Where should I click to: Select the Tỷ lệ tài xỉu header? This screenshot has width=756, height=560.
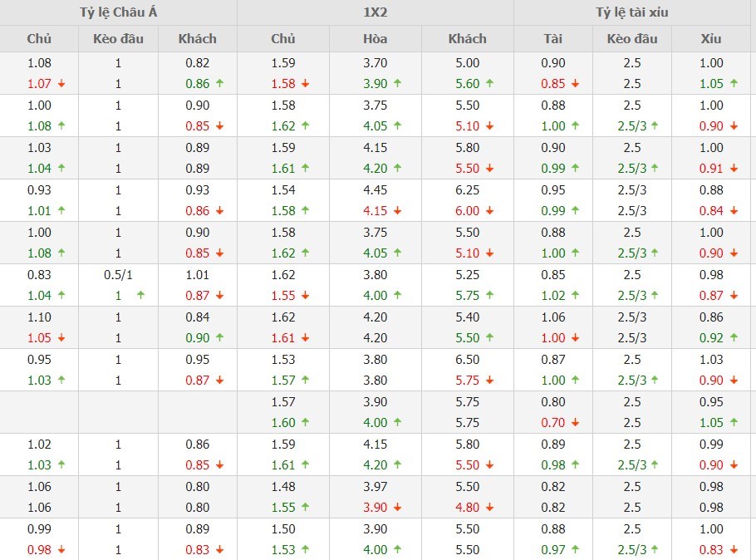(632, 12)
